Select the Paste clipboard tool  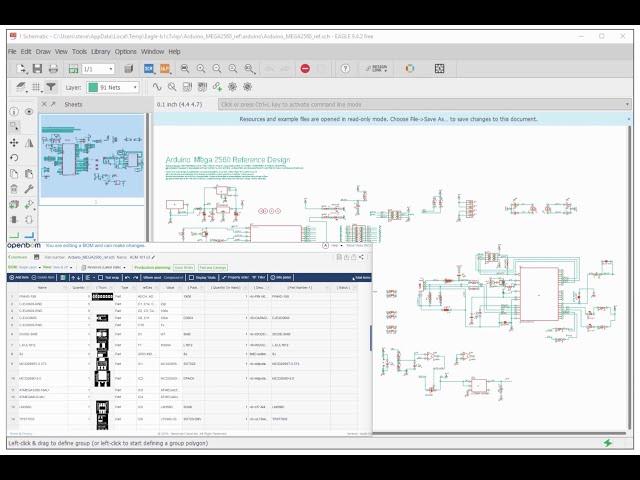[x=29, y=173]
